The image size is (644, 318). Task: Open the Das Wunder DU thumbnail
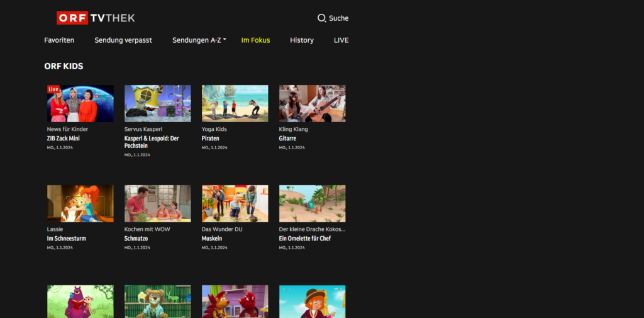pyautogui.click(x=235, y=203)
